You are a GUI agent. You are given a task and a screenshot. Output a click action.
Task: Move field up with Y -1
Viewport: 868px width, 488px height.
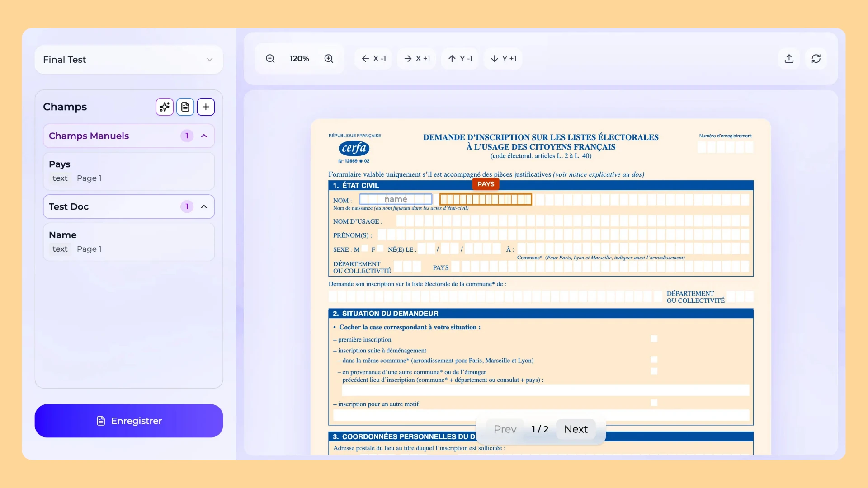pyautogui.click(x=460, y=59)
